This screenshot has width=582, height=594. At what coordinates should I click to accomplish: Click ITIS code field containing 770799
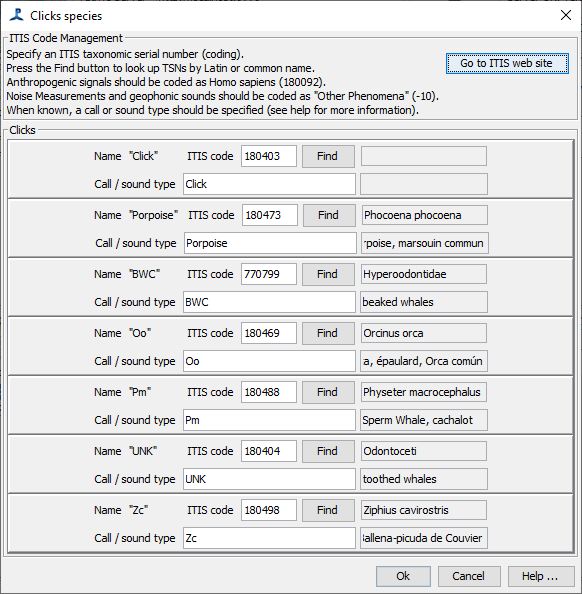pos(269,274)
